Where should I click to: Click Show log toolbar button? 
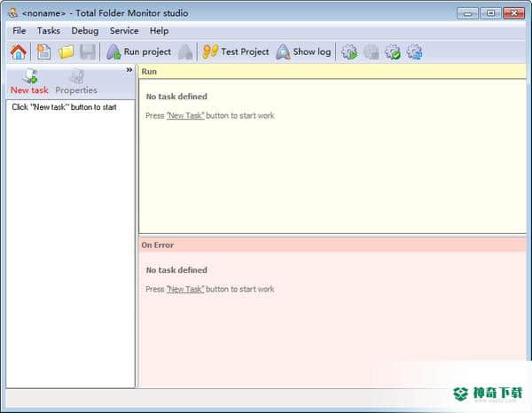(303, 52)
